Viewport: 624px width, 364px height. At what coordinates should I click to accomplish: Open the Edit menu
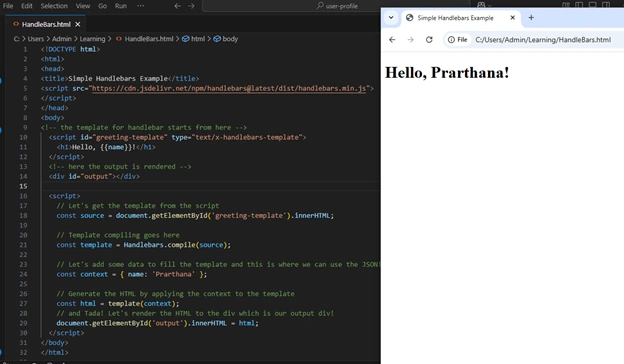27,6
